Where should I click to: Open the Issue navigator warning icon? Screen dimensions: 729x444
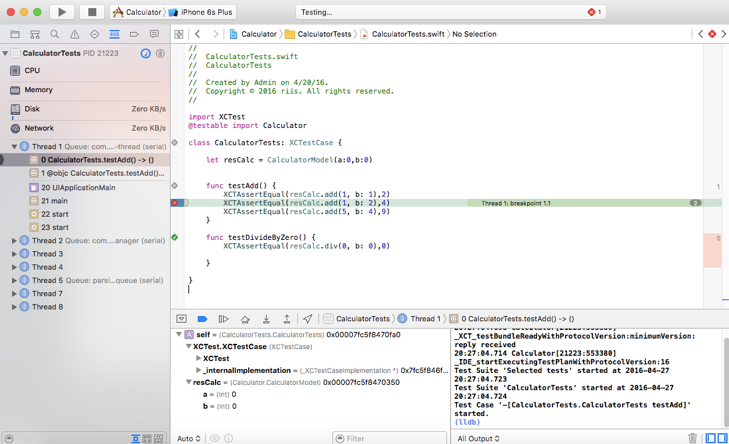pyautogui.click(x=74, y=34)
